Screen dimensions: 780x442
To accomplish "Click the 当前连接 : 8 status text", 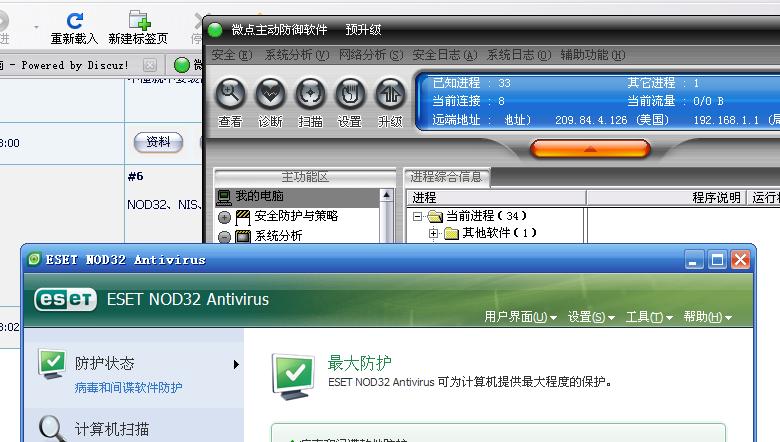I will click(x=468, y=101).
